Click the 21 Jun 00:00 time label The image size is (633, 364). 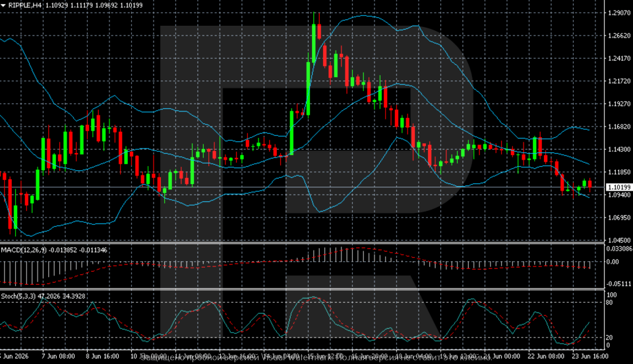(502, 356)
